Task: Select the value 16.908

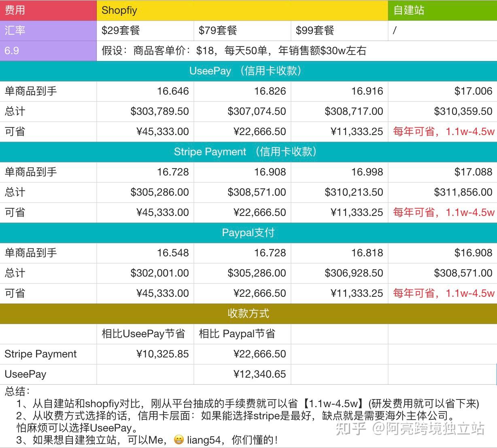Action: [270, 172]
